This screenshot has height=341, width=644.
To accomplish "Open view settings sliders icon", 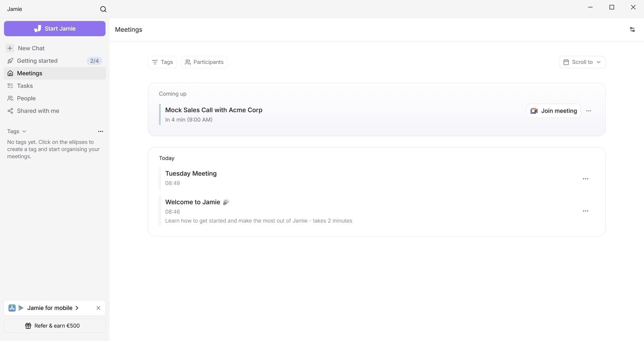I will pos(632,29).
